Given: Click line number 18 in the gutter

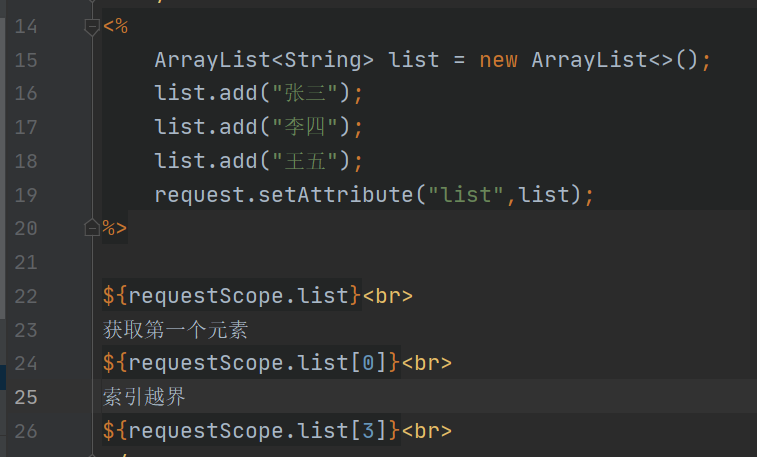Looking at the screenshot, I should (x=26, y=161).
